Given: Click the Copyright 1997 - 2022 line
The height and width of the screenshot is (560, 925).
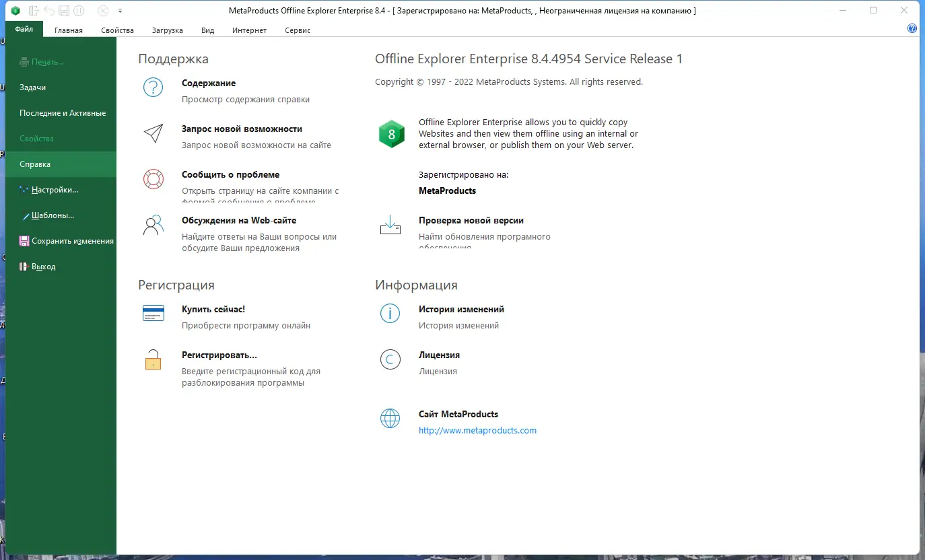Looking at the screenshot, I should tap(509, 82).
